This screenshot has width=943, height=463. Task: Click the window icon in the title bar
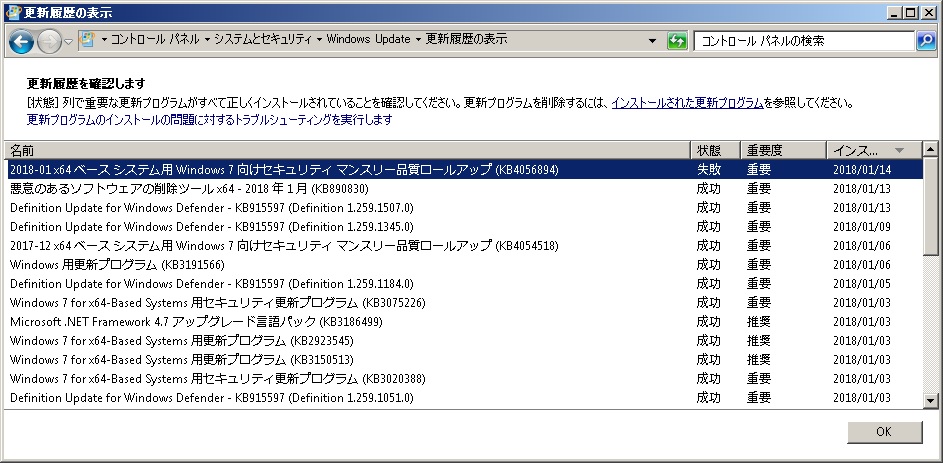[13, 13]
